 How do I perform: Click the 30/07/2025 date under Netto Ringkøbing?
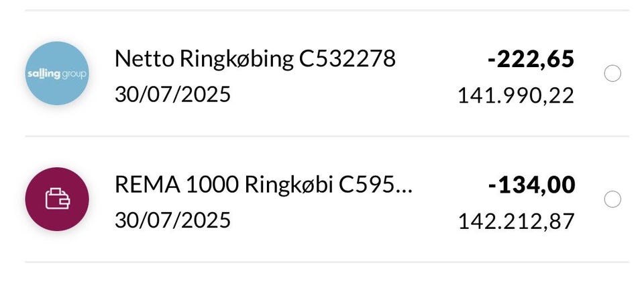(172, 94)
